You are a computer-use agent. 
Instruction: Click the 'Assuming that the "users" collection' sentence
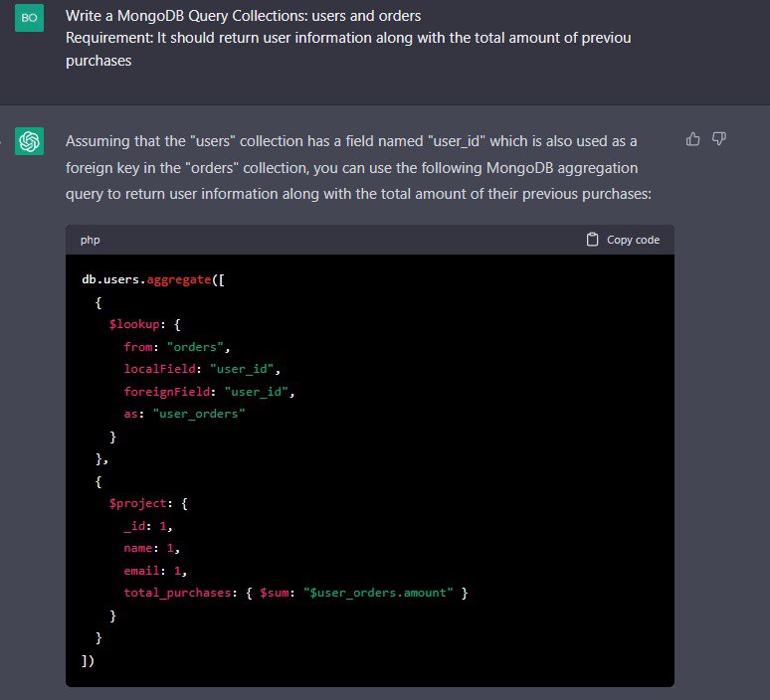tap(351, 141)
